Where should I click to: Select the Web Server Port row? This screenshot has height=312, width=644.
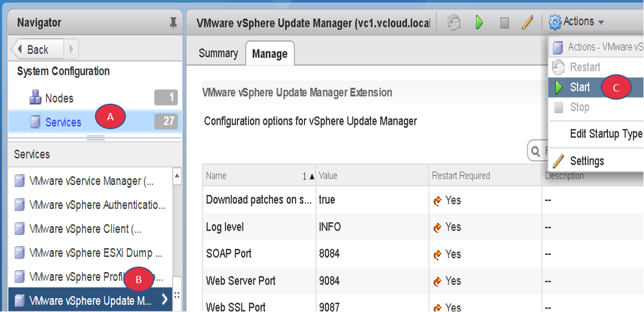[423, 281]
